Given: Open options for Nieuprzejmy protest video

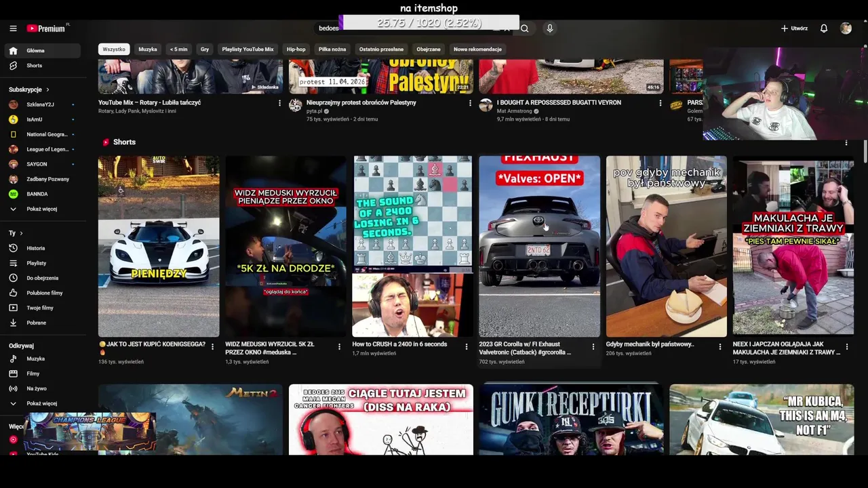Looking at the screenshot, I should 470,103.
